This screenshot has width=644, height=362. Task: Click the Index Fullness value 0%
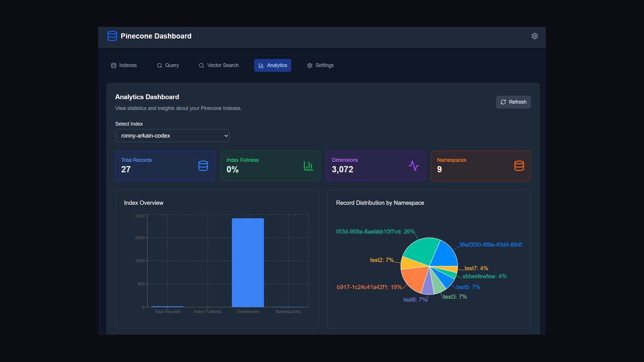click(232, 169)
